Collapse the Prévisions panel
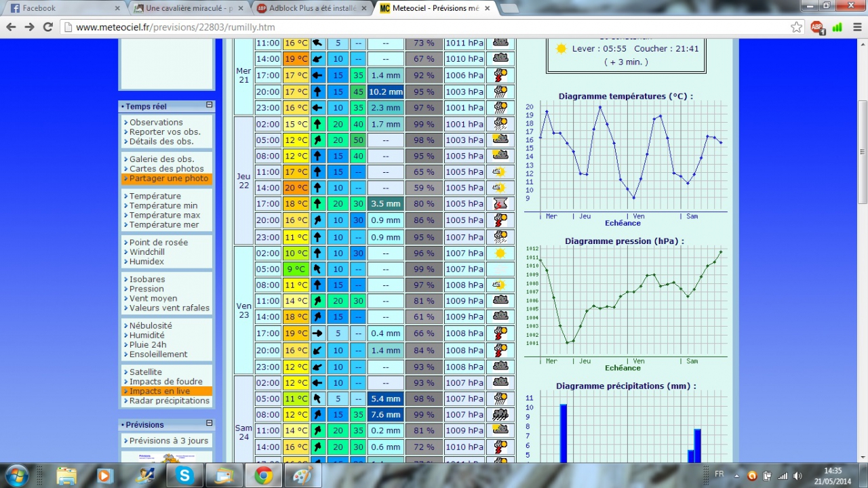This screenshot has width=868, height=488. pyautogui.click(x=210, y=423)
